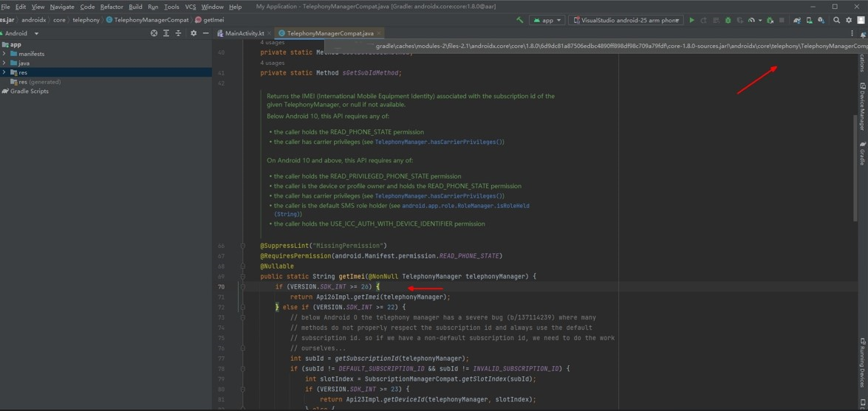Click Select Opened File target icon
This screenshot has height=411, width=868.
[x=154, y=33]
